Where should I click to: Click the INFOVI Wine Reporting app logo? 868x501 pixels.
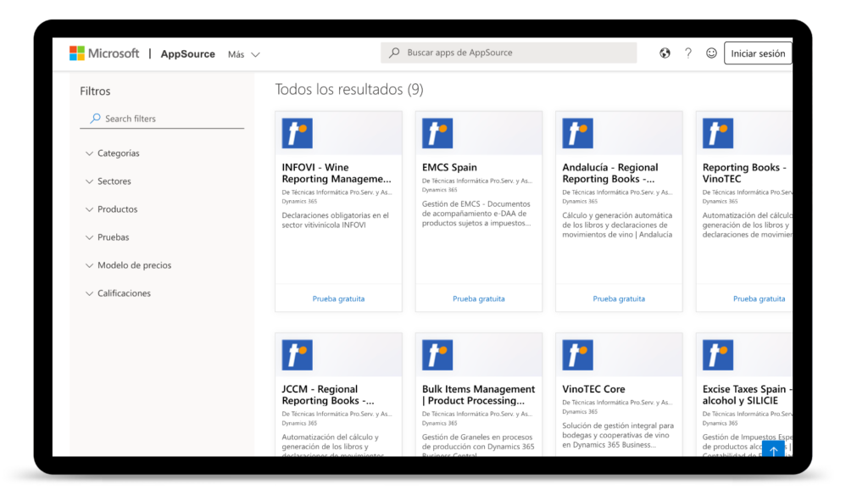tap(298, 133)
